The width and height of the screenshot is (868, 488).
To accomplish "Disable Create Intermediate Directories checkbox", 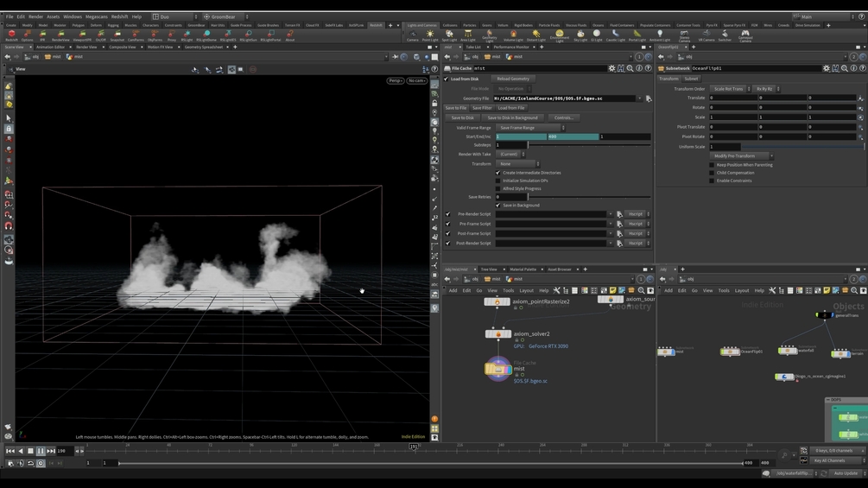I will 498,173.
